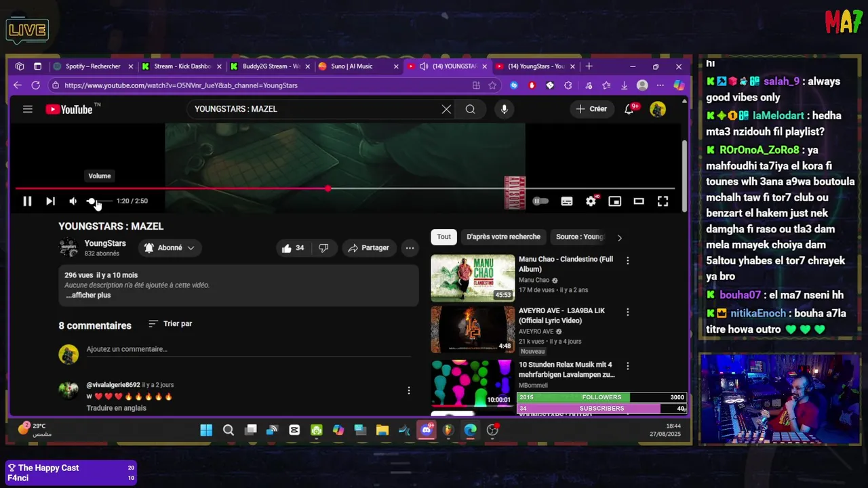Switch to Buddy2G Stream tab
Viewport: 868px width, 488px height.
pos(270,66)
